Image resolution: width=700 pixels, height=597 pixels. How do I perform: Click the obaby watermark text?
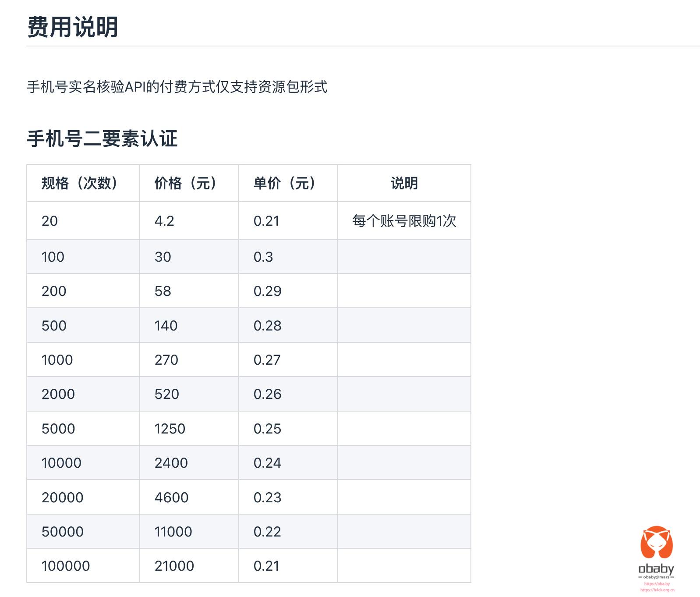(656, 569)
